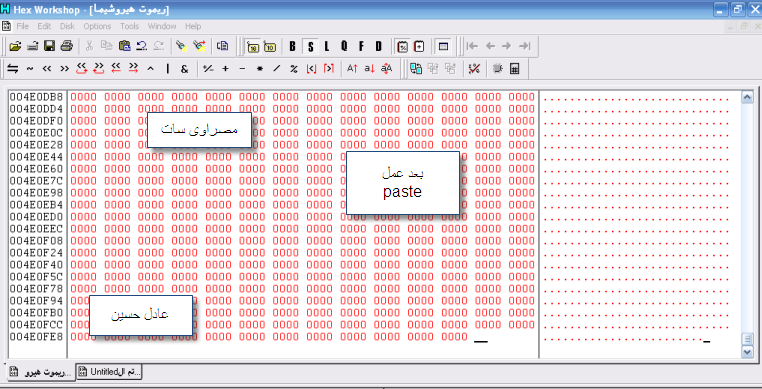The image size is (762, 389).
Task: Click the red Rotate Right icon
Action: coord(99,69)
